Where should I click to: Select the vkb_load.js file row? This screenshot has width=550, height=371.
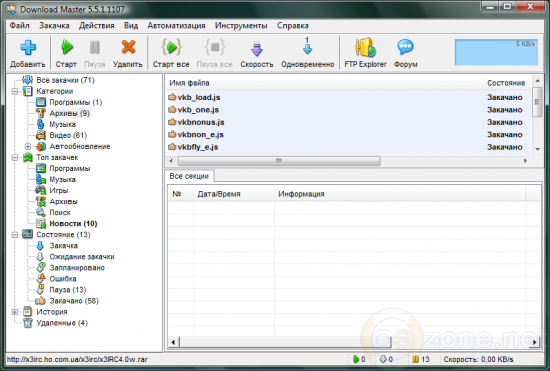pyautogui.click(x=348, y=97)
